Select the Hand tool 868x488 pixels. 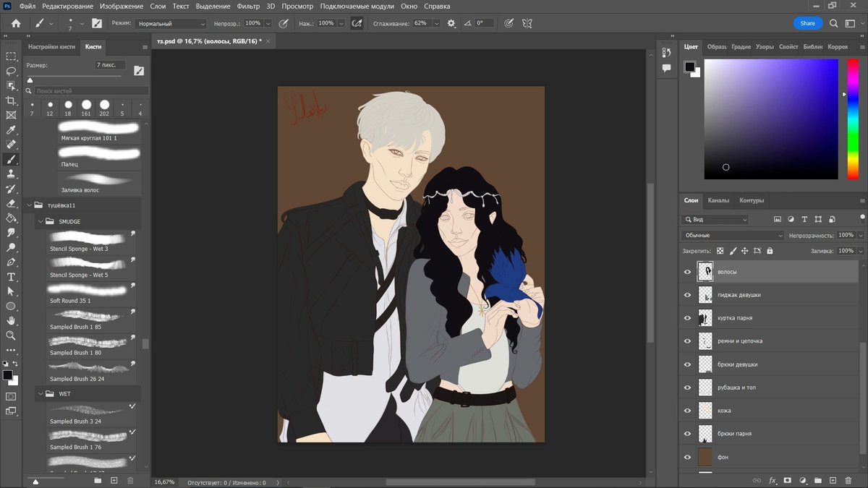click(x=11, y=321)
